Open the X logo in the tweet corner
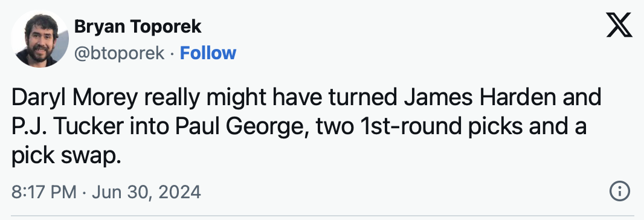This screenshot has width=644, height=220. (x=619, y=25)
